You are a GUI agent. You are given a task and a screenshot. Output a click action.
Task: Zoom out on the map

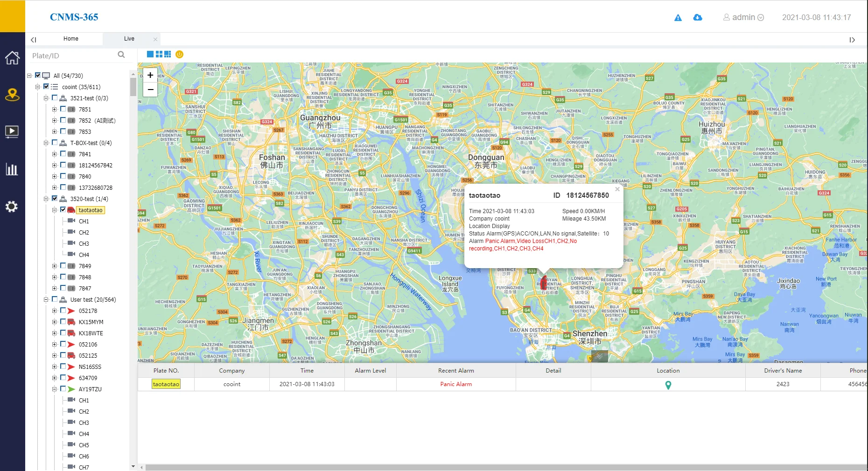pyautogui.click(x=150, y=89)
